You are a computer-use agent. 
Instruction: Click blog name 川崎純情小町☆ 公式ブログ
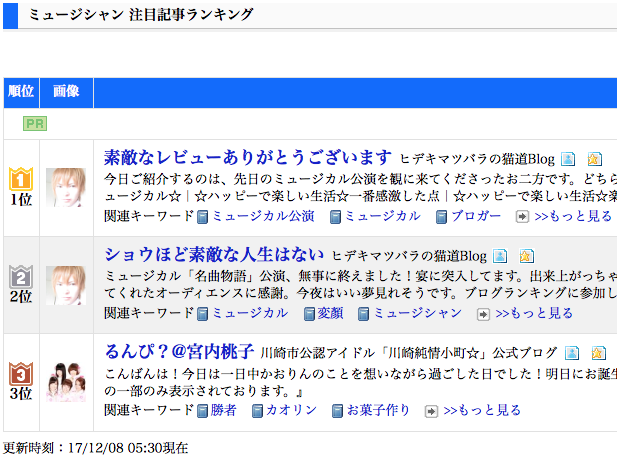(409, 353)
